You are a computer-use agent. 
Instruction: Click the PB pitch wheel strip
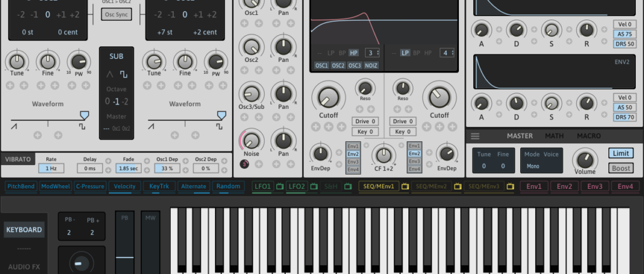(x=124, y=242)
